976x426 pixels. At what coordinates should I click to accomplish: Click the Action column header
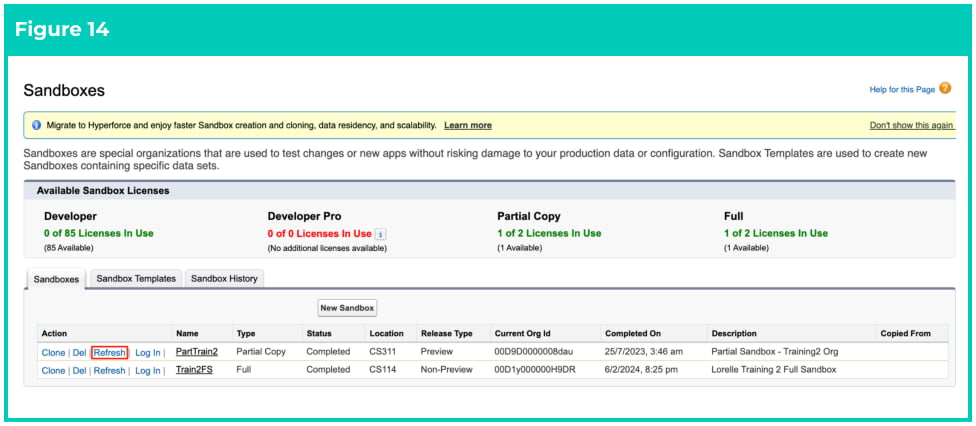pos(54,334)
